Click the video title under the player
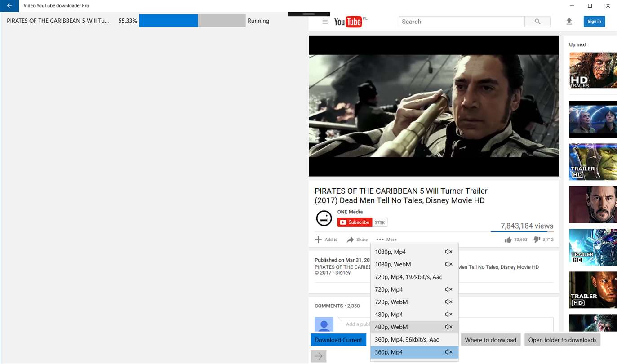This screenshot has height=364, width=617. pos(401,196)
